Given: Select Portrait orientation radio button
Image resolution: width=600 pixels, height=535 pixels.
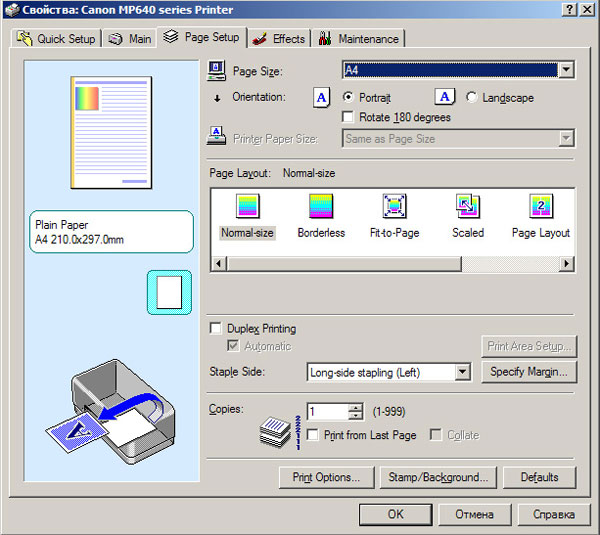Looking at the screenshot, I should click(348, 97).
